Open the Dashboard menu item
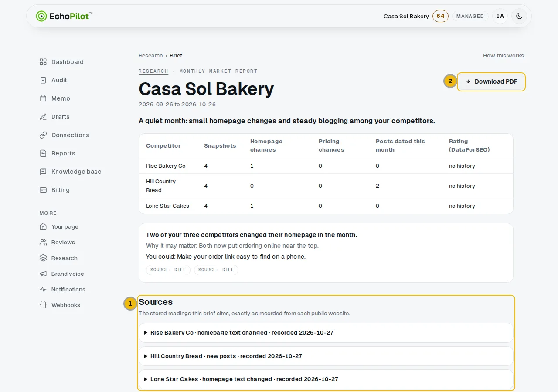The width and height of the screenshot is (558, 392). click(x=68, y=62)
